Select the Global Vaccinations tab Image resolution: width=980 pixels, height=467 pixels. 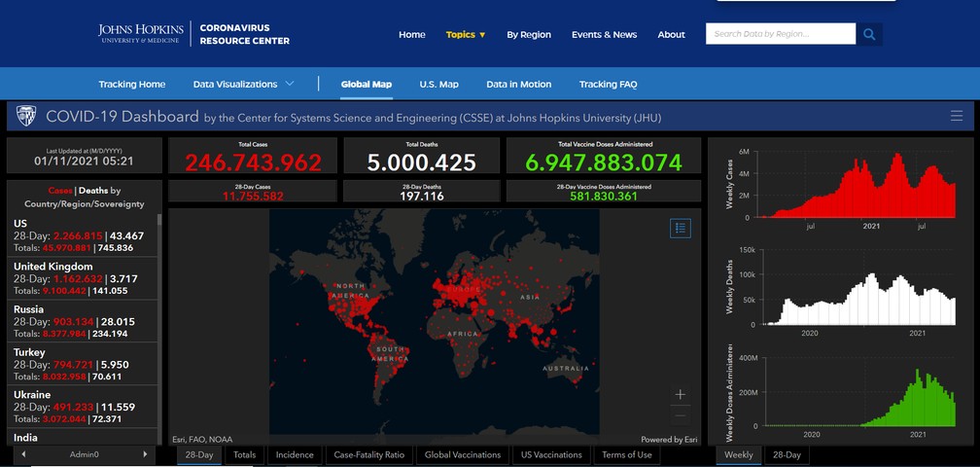click(x=463, y=454)
